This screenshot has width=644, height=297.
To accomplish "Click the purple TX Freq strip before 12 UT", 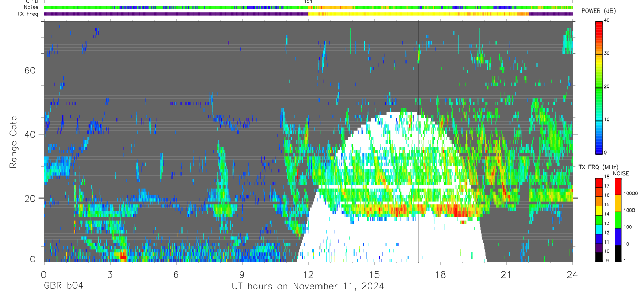I will [176, 14].
